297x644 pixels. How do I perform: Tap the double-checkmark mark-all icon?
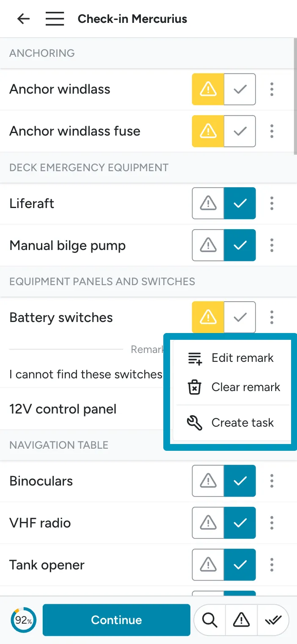273,620
